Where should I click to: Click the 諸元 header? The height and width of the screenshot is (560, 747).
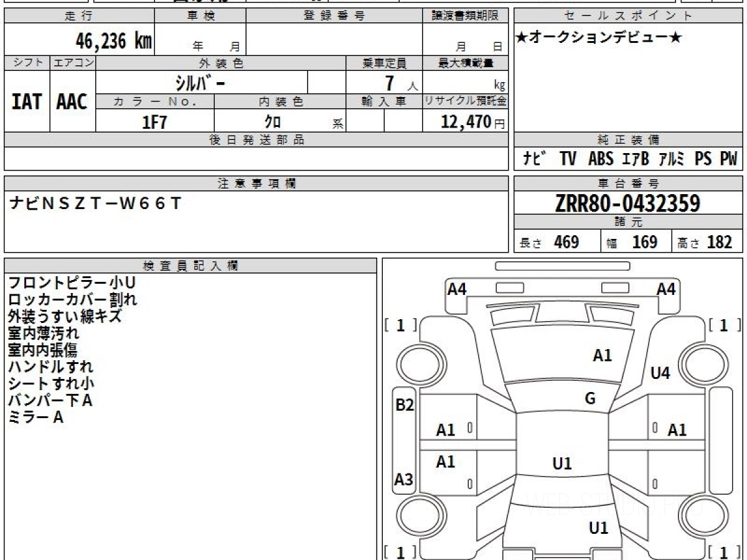click(x=628, y=222)
